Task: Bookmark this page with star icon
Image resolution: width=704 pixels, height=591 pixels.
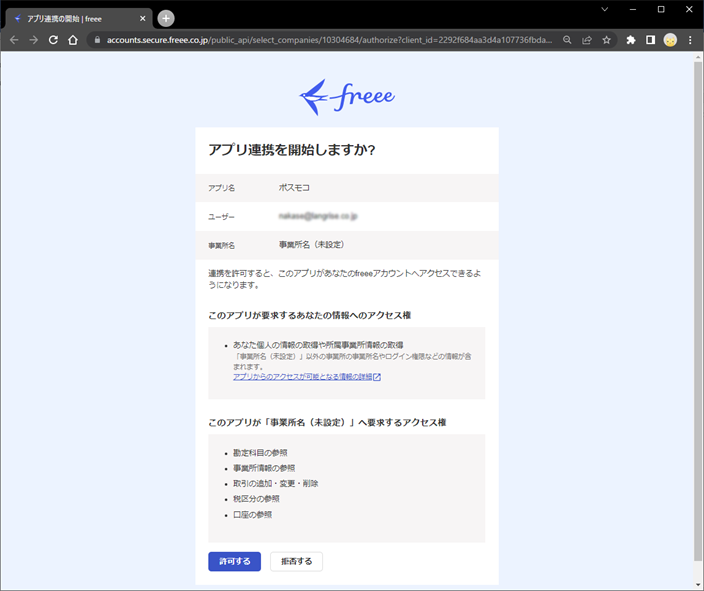Action: pos(607,40)
